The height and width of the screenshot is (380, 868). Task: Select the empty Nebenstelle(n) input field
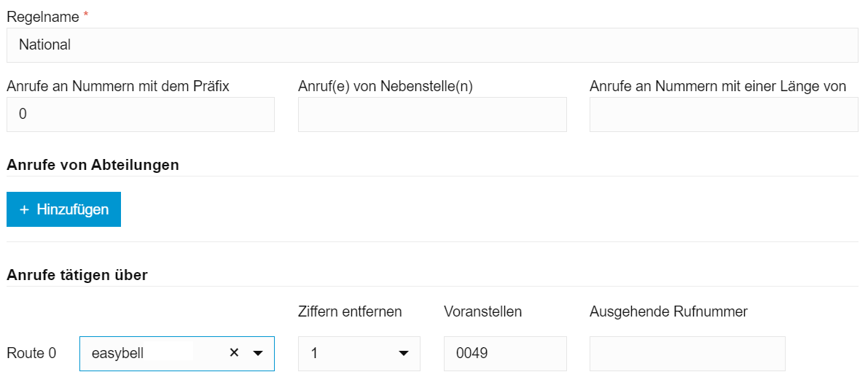pos(432,115)
